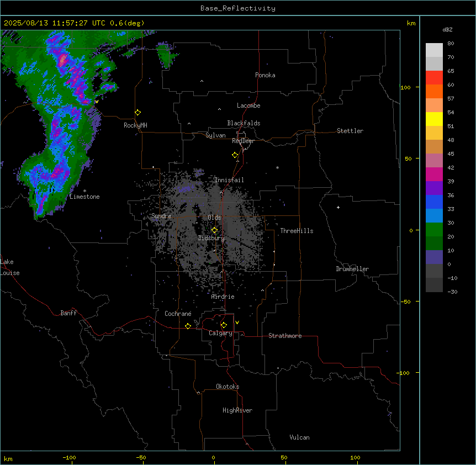
Task: Click the 2025/08/13 11:57:27 UTC timestamp
Action: coord(55,23)
